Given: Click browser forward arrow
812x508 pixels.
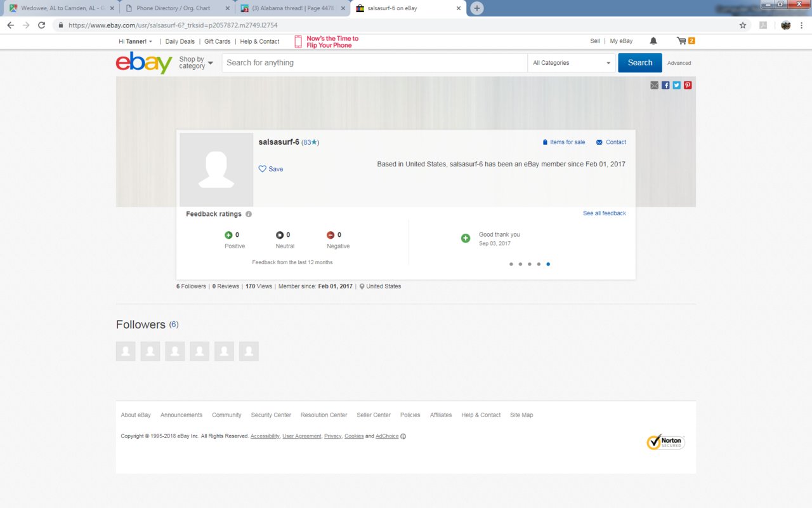Looking at the screenshot, I should coord(26,25).
